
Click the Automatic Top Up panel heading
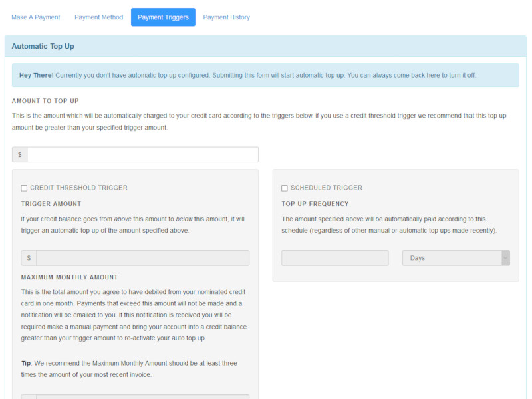pyautogui.click(x=43, y=47)
